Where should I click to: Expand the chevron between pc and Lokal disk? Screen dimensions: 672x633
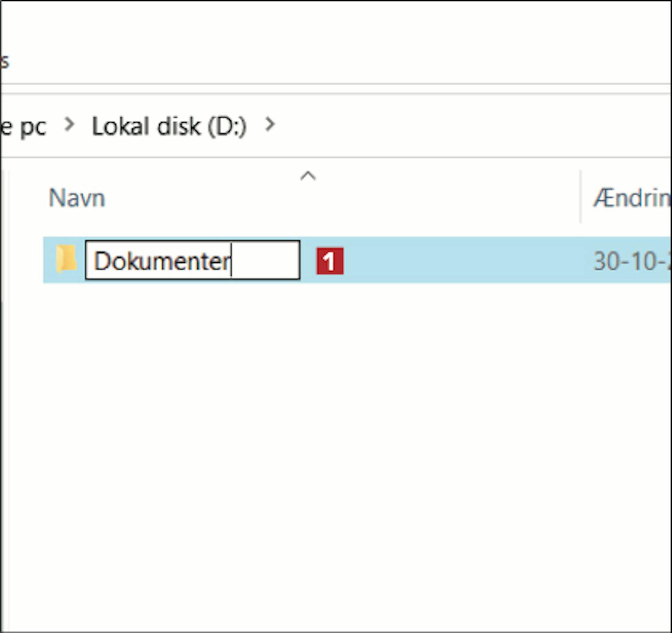click(69, 124)
